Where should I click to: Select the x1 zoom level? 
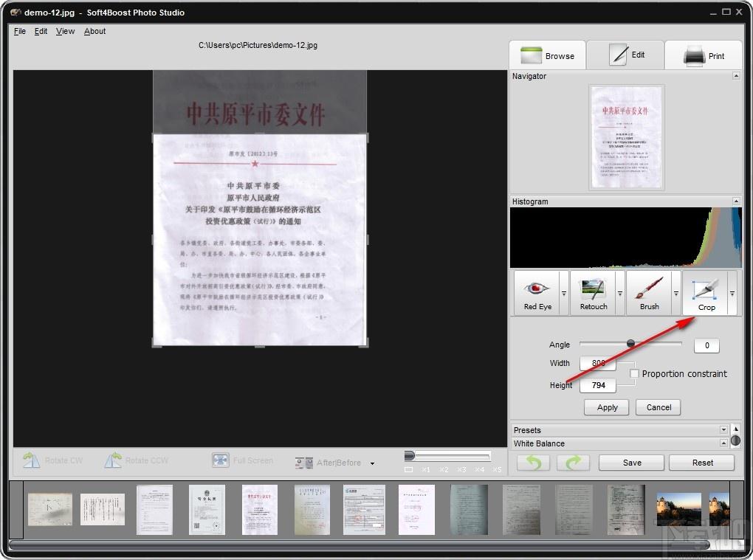[426, 469]
